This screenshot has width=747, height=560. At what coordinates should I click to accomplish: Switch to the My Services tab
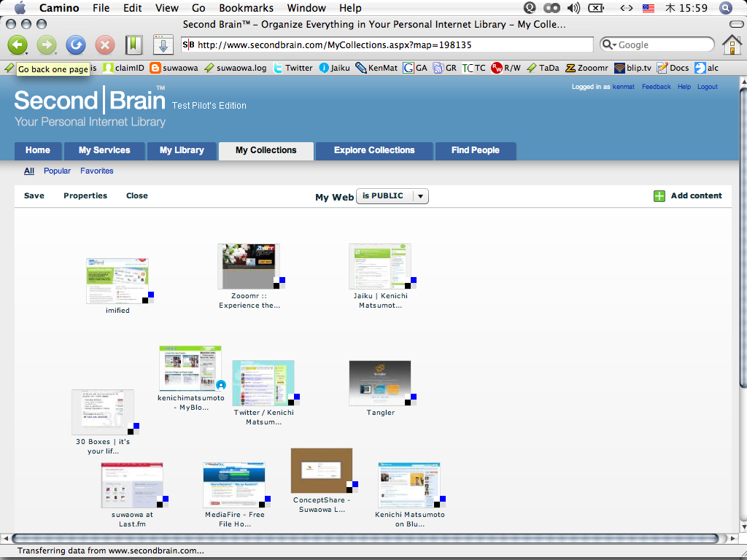click(x=104, y=150)
